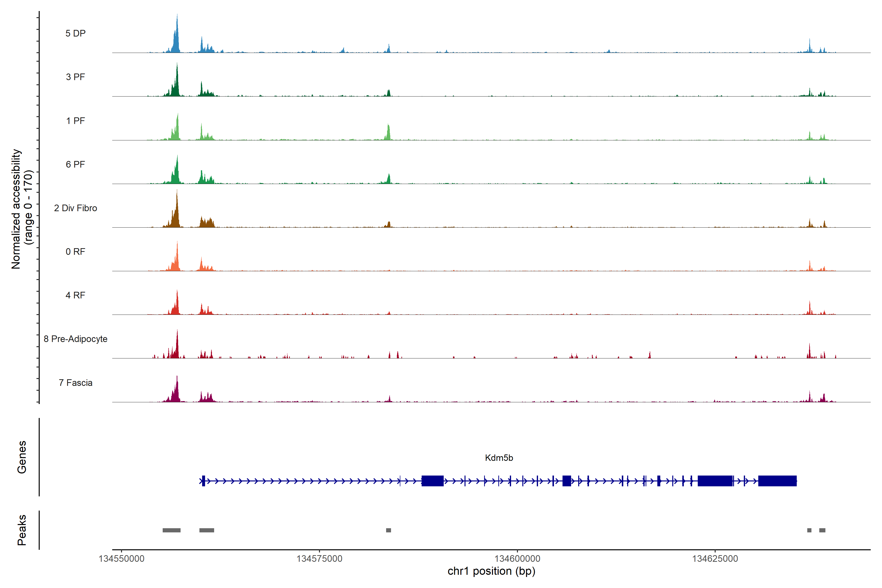Click the largest Kdm5b exon block

(777, 481)
